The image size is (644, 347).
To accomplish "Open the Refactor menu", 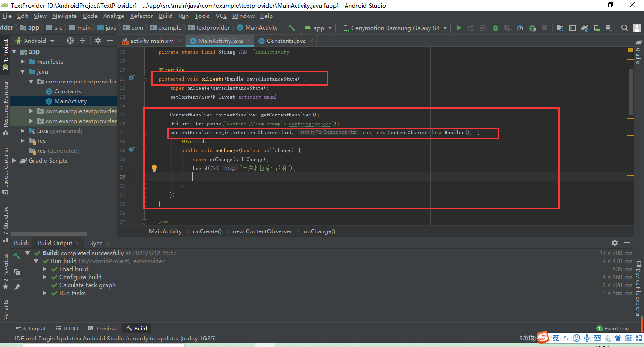I will [x=141, y=16].
